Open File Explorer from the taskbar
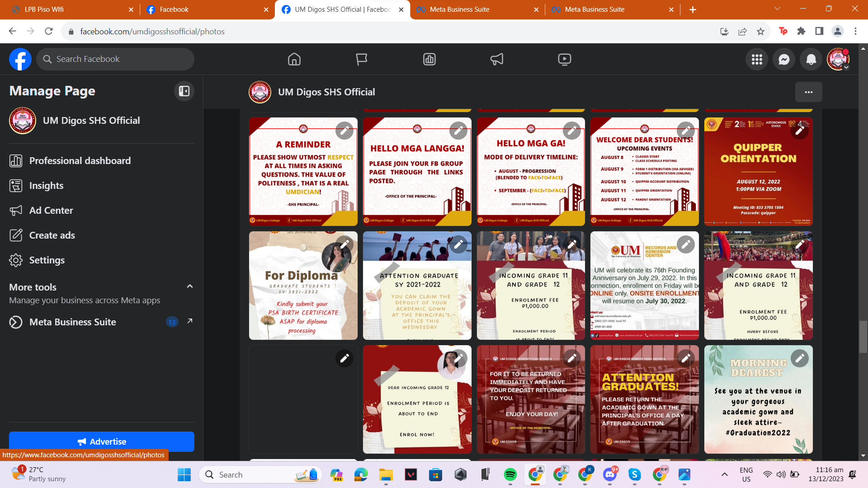This screenshot has width=868, height=488. click(386, 475)
